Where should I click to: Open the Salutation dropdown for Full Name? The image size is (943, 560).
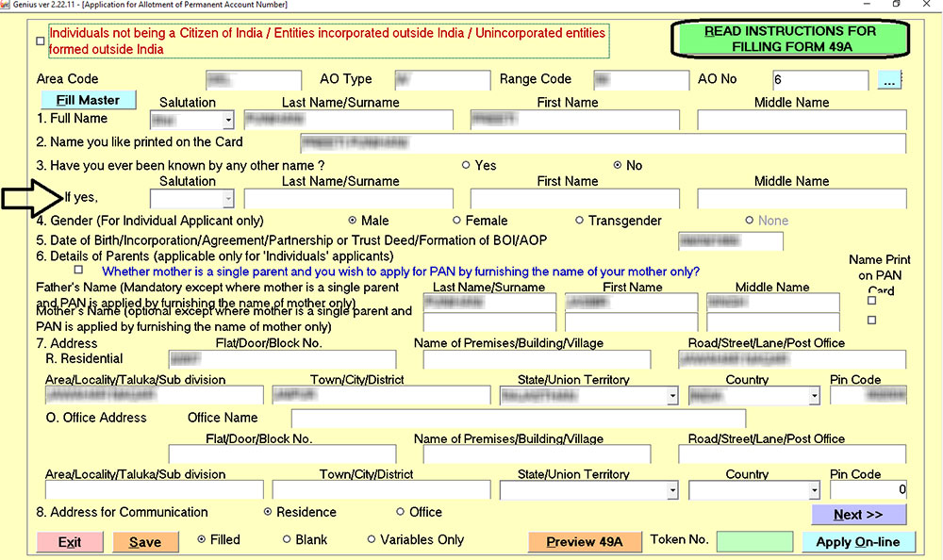228,121
